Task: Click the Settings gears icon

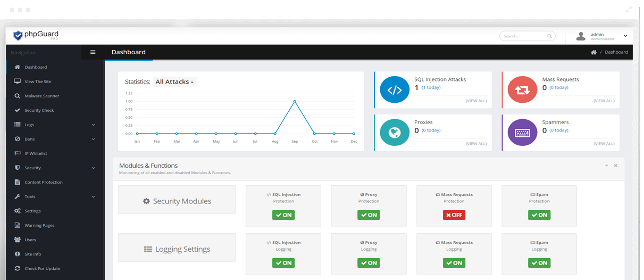Action: coord(18,211)
